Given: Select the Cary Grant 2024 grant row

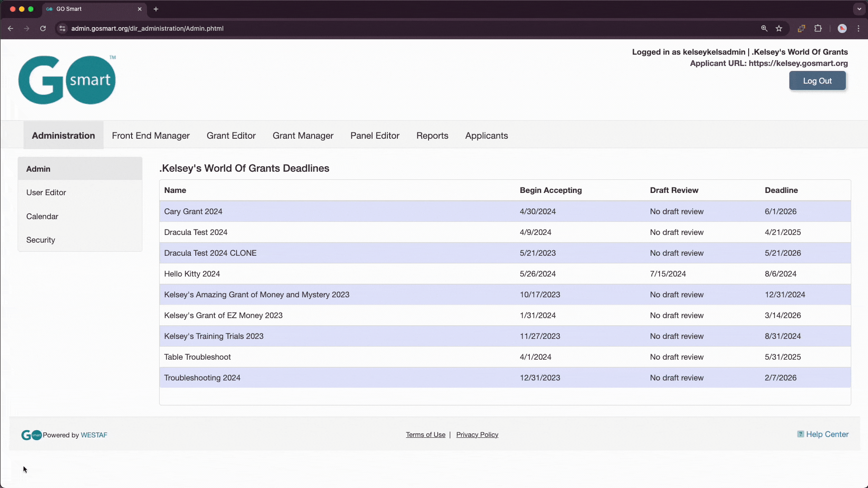Looking at the screenshot, I should 505,211.
